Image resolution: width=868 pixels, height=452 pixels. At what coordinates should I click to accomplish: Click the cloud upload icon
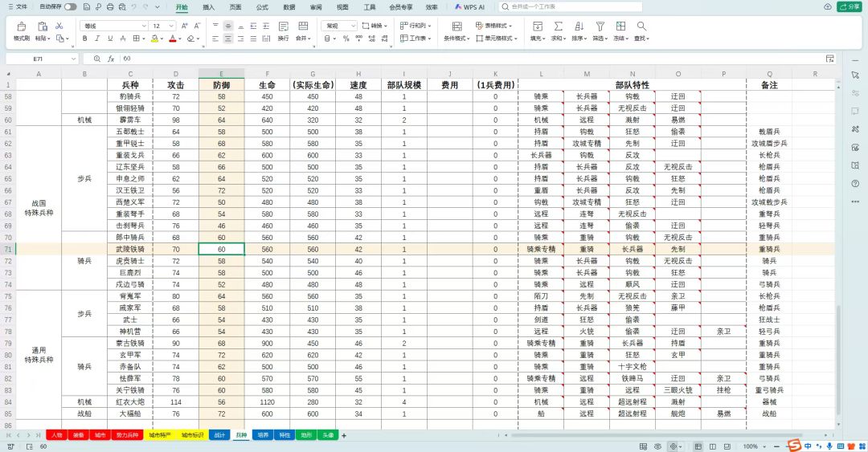tap(828, 6)
